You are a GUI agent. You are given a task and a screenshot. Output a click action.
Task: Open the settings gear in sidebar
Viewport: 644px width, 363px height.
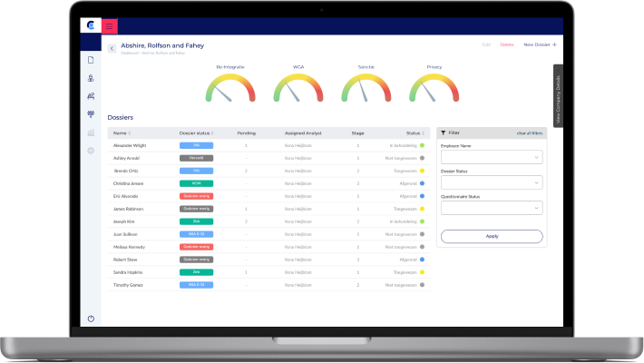[x=91, y=151]
